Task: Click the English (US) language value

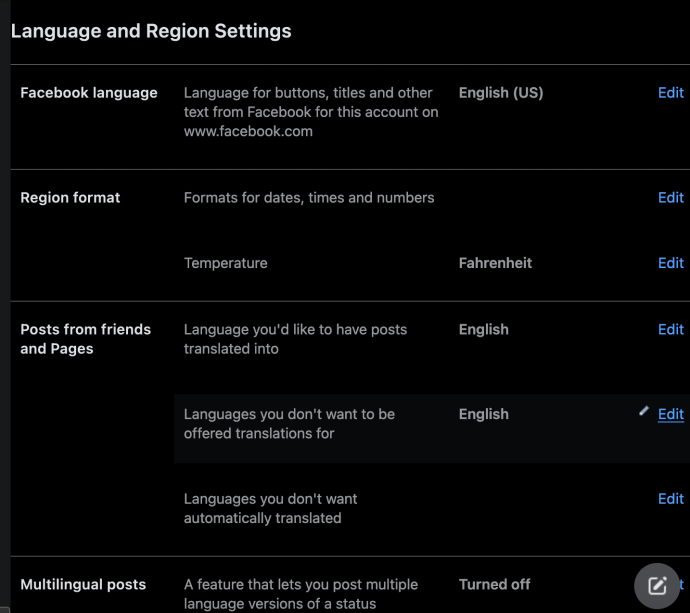Action: 500,93
